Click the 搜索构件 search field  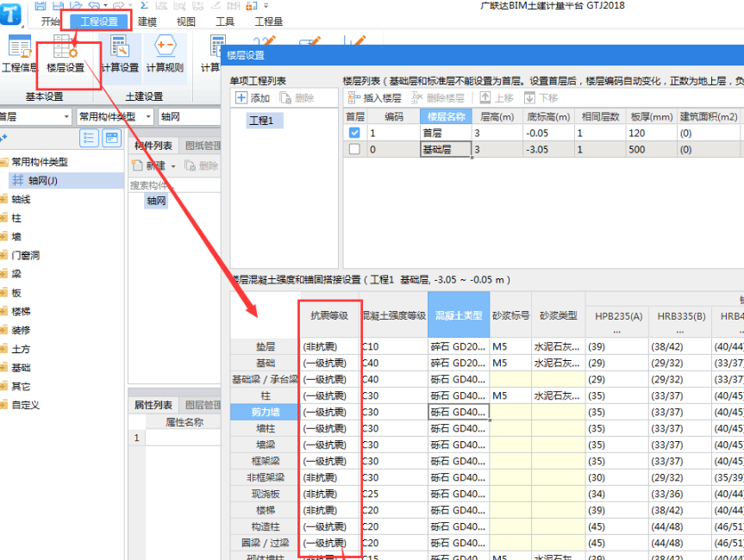click(x=175, y=185)
